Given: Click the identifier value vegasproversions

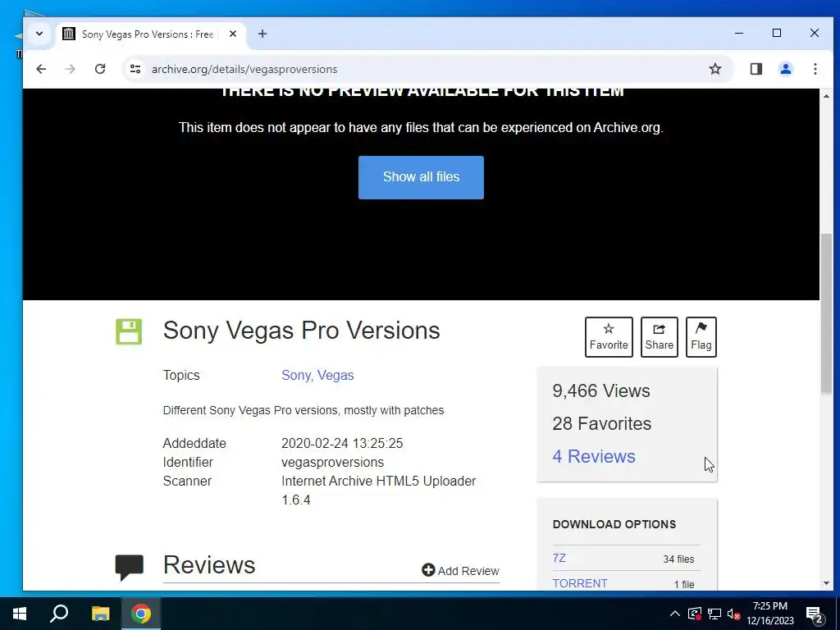Looking at the screenshot, I should [333, 462].
